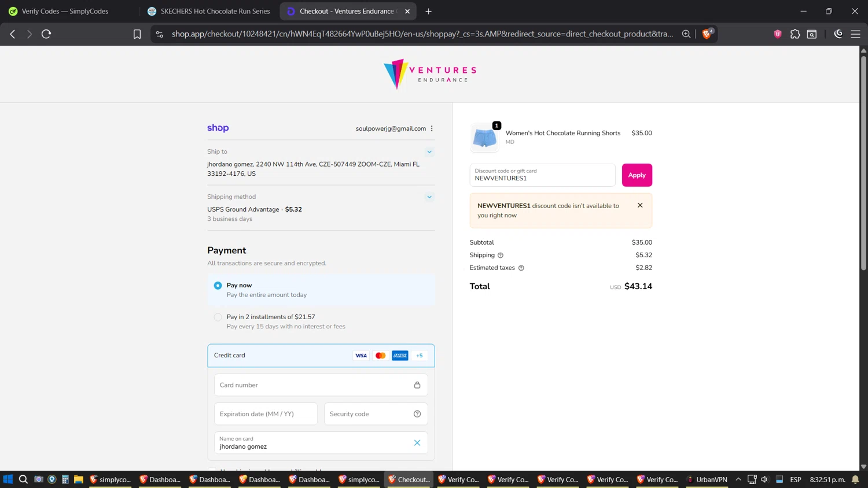
Task: Open site settings icon in address bar
Action: tap(160, 34)
